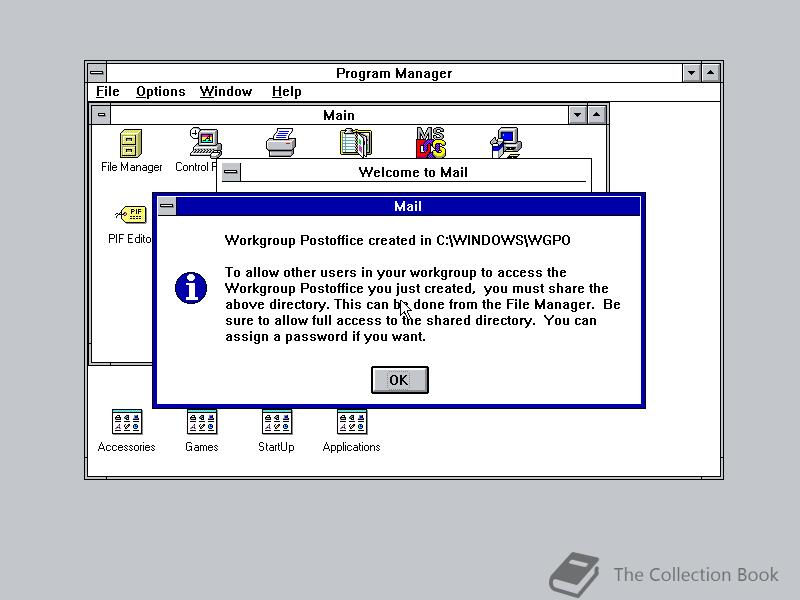Click the Games group label

(x=202, y=447)
